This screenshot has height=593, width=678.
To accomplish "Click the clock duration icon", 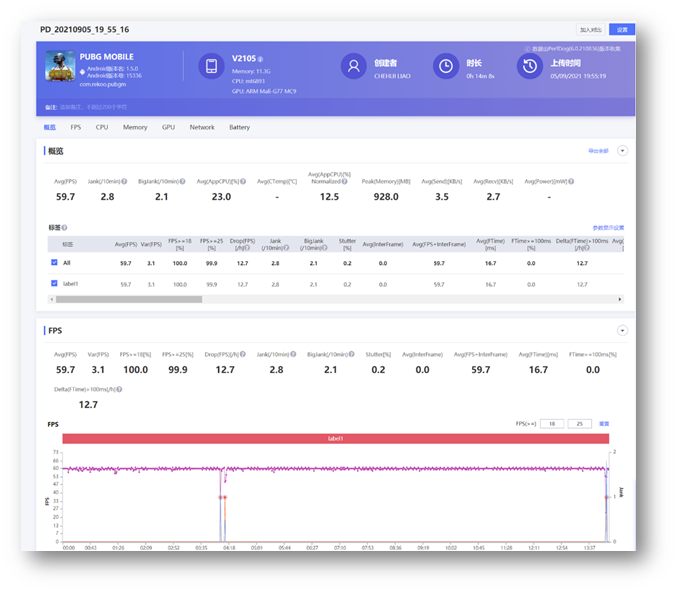I will click(x=445, y=66).
